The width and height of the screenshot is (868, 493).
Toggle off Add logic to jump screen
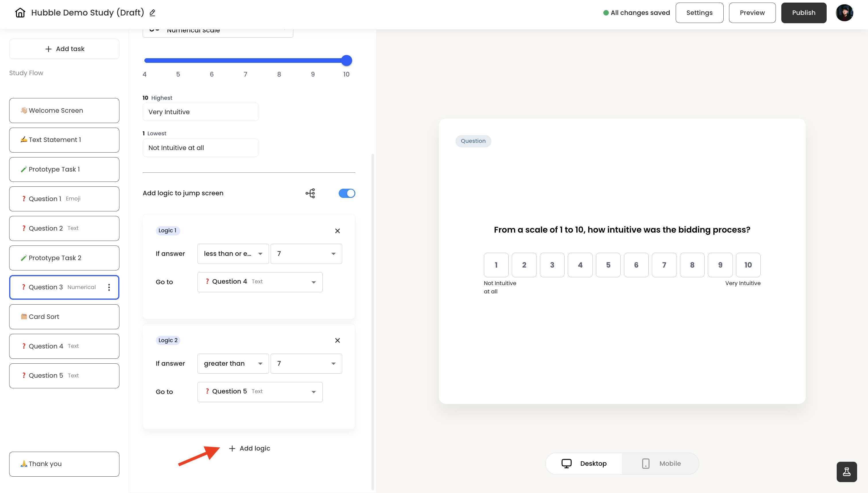click(x=347, y=193)
